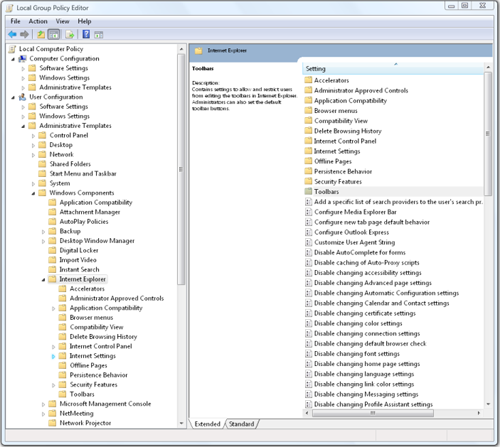The image size is (500, 447).
Task: Click the settings list vertical scrollbar thumb
Action: tap(488, 134)
